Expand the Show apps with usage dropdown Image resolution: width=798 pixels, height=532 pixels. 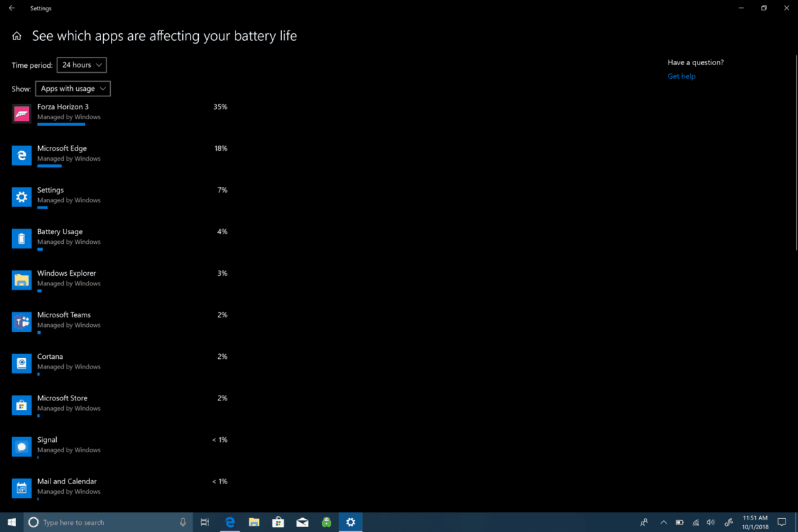click(x=73, y=89)
